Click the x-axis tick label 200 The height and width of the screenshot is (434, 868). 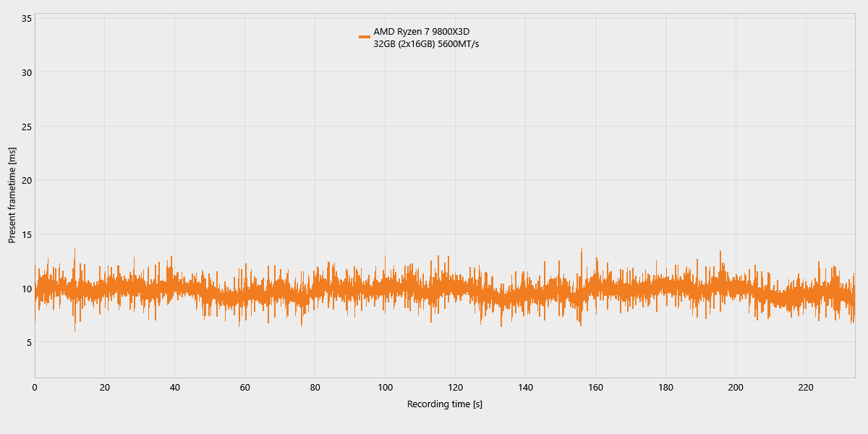pos(736,388)
